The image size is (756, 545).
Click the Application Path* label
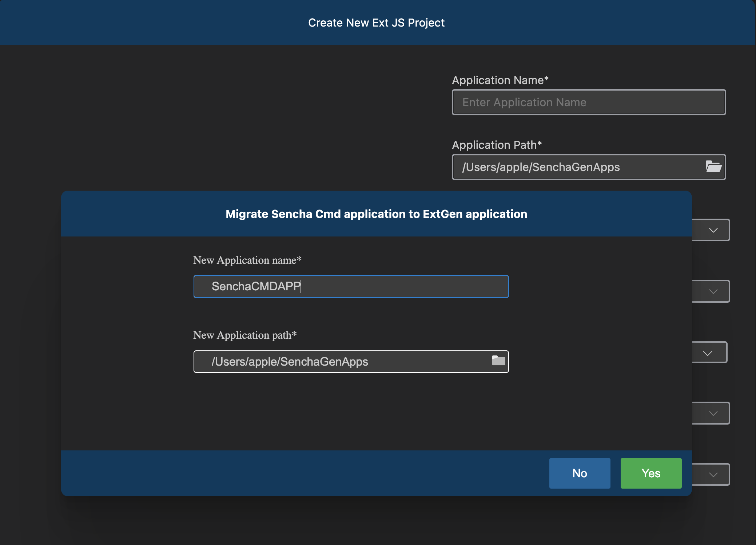point(497,145)
